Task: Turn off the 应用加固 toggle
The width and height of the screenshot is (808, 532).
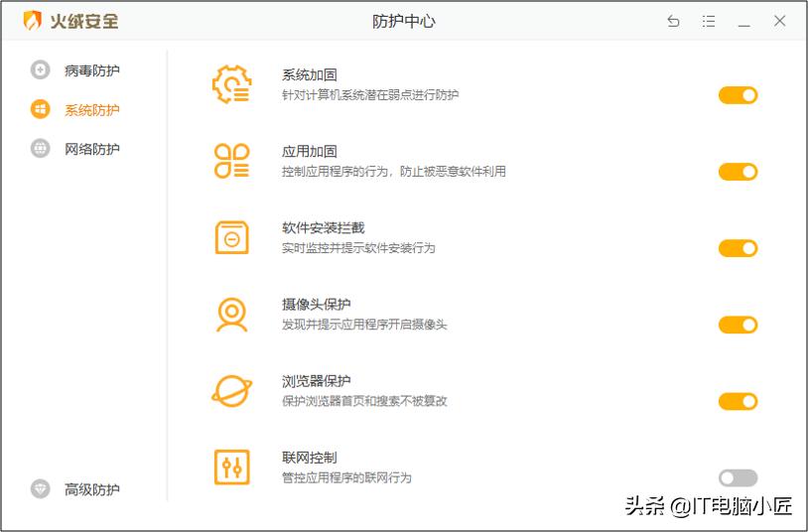Action: click(x=738, y=172)
